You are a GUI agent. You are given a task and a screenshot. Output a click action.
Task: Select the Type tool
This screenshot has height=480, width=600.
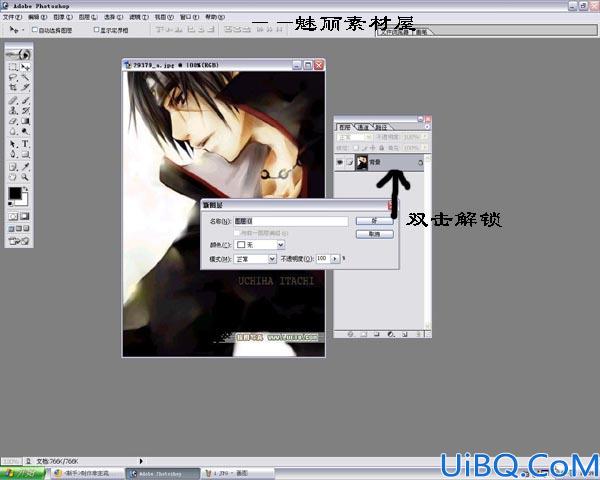25,144
